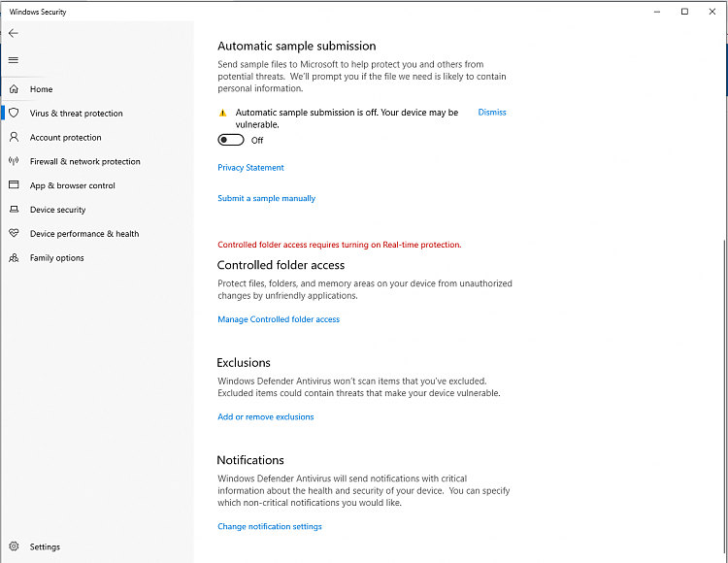Click the Automatic sample submission heading
728x563 pixels.
[297, 46]
